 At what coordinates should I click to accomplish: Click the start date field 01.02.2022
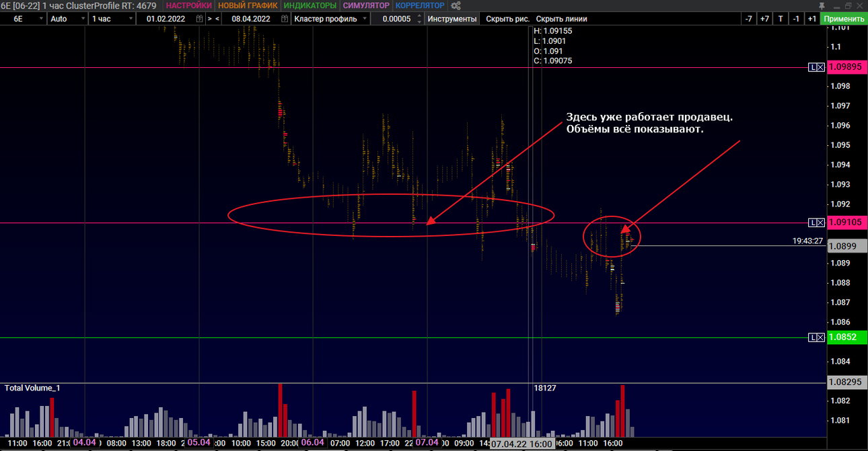point(165,19)
